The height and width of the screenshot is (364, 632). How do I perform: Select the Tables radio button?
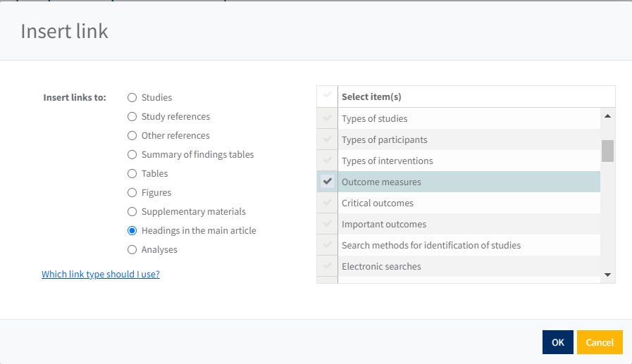click(132, 174)
